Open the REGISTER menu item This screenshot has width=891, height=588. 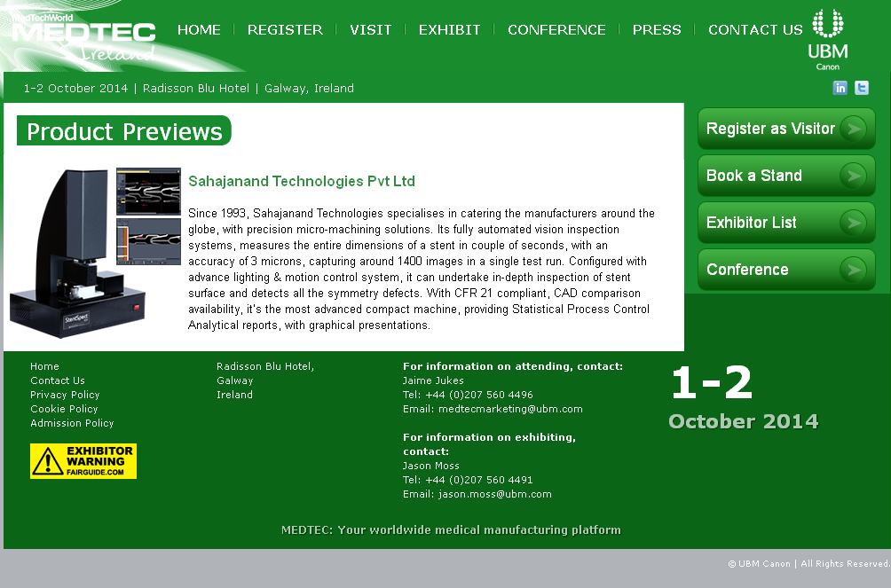(285, 29)
